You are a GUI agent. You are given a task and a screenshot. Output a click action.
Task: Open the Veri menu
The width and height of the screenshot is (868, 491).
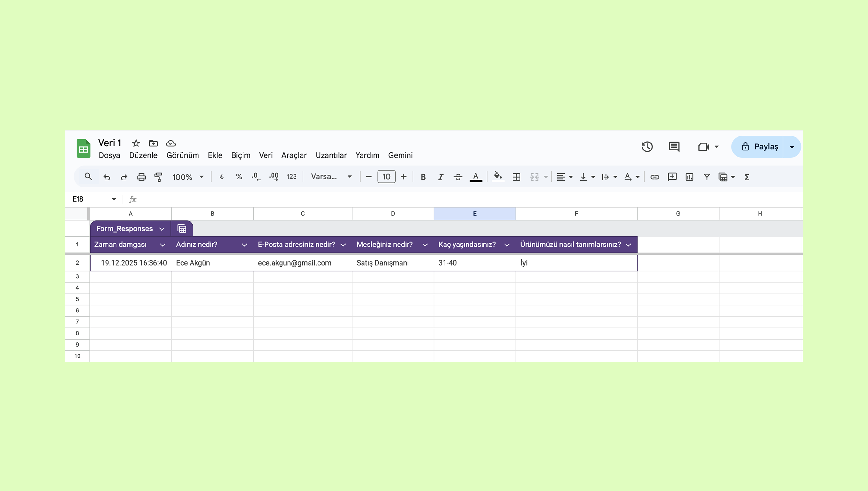(266, 155)
